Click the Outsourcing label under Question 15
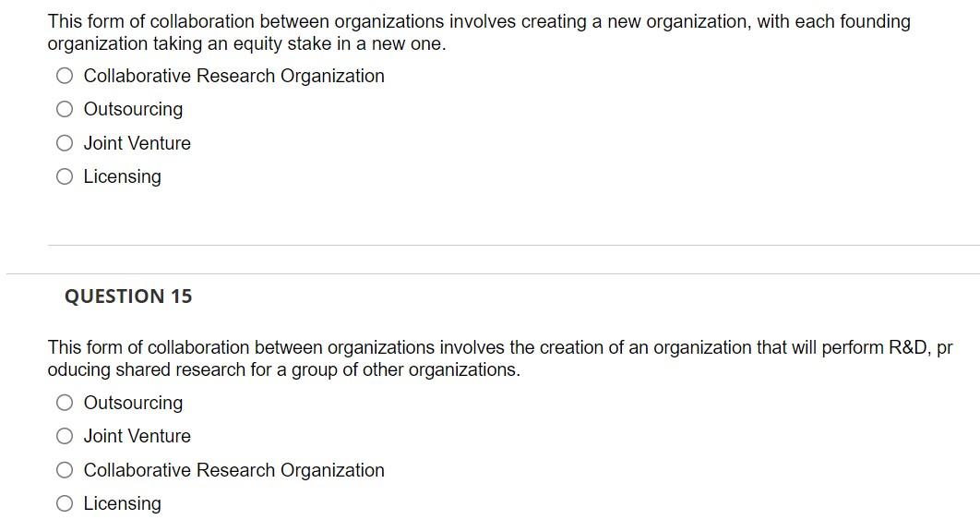 pyautogui.click(x=133, y=402)
